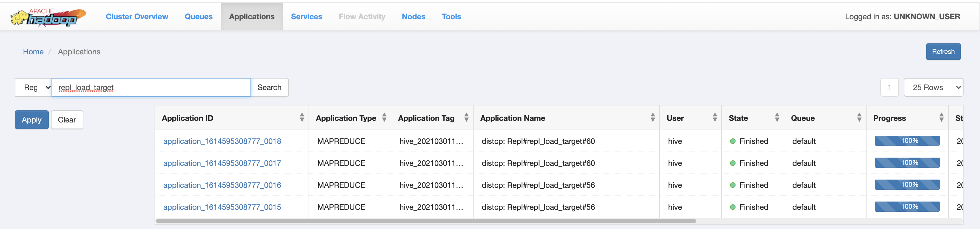Sort table by State column arrows
Screen dimensions: 980x229
click(x=777, y=118)
